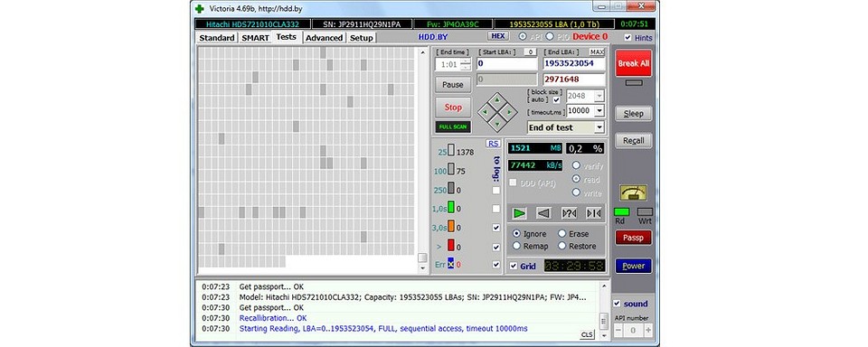
Task: Click the red Break All button
Action: (x=633, y=63)
